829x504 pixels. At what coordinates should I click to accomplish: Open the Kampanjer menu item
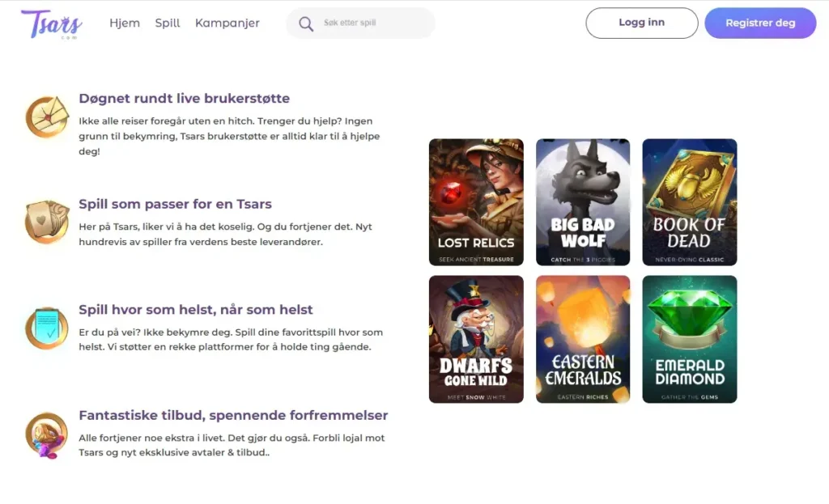pos(227,23)
